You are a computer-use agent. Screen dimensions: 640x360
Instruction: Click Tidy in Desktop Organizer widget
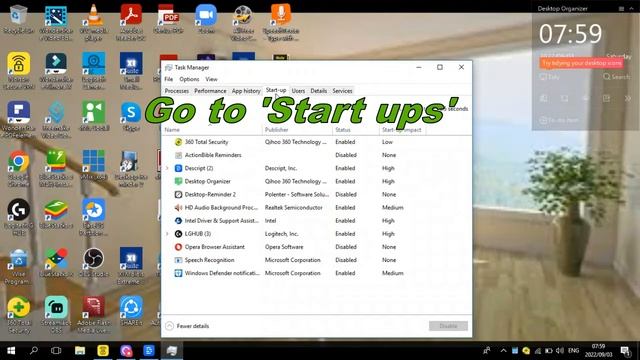pyautogui.click(x=550, y=77)
